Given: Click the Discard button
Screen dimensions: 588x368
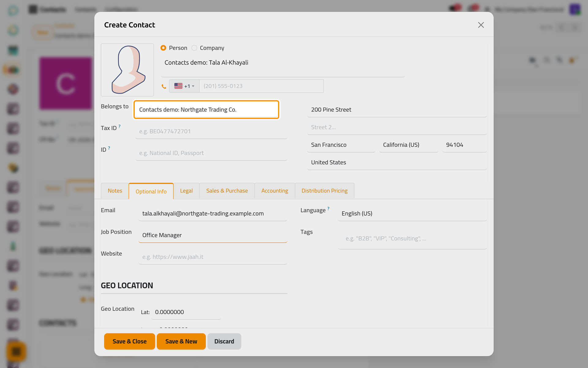Looking at the screenshot, I should (224, 341).
